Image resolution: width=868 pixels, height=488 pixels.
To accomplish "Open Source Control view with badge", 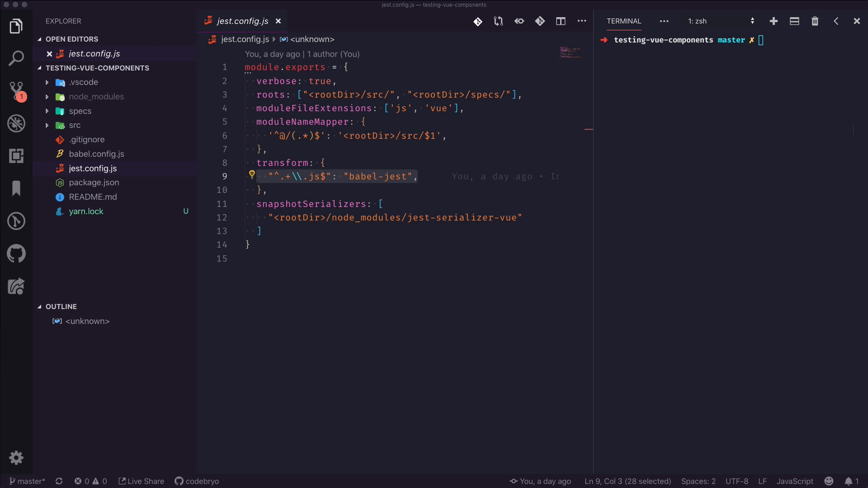I will (17, 91).
